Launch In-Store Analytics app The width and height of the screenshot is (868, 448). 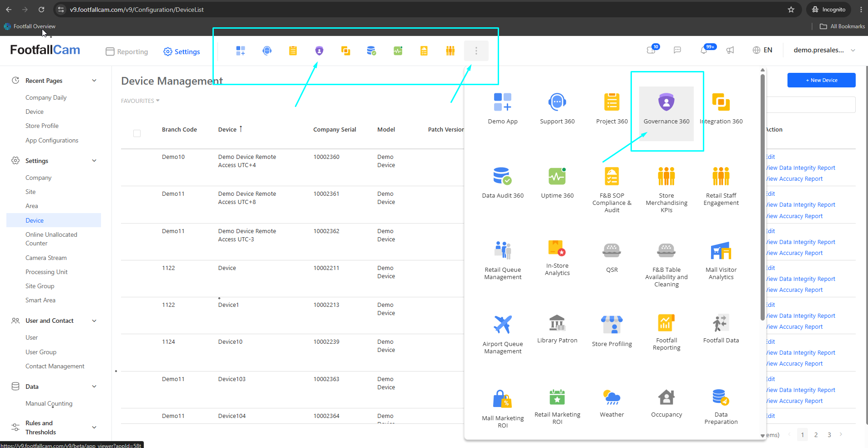click(x=557, y=258)
